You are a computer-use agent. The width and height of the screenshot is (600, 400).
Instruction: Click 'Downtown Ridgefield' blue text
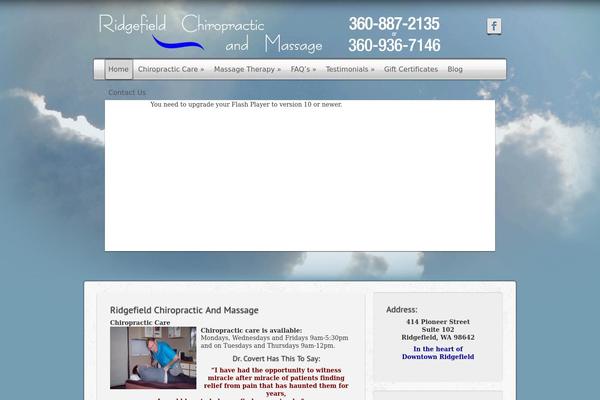coord(438,356)
